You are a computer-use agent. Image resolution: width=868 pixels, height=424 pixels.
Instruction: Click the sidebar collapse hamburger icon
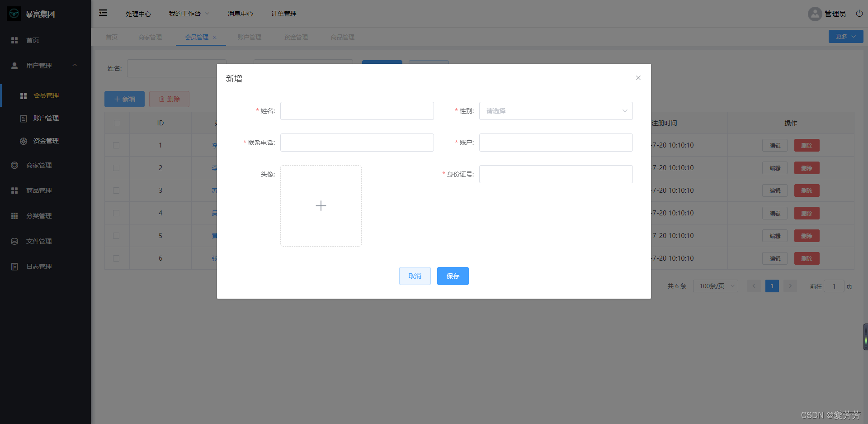[x=103, y=13]
